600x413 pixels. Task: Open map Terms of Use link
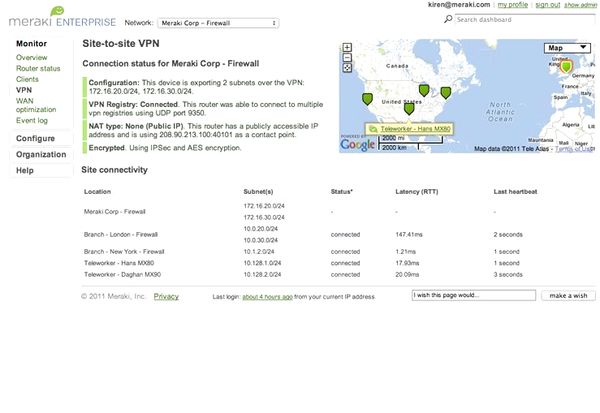(575, 149)
